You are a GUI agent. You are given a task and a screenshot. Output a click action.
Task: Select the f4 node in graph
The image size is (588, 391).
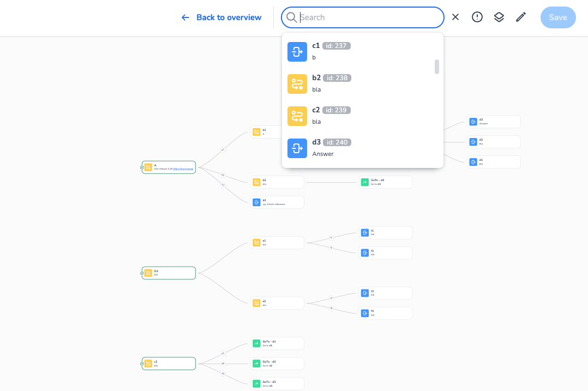coord(385,313)
